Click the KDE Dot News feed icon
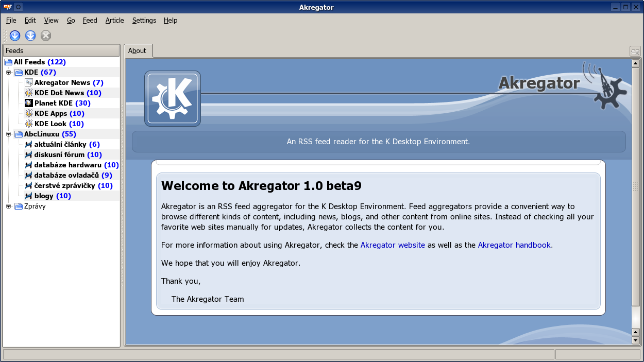The height and width of the screenshot is (362, 644). [x=29, y=93]
